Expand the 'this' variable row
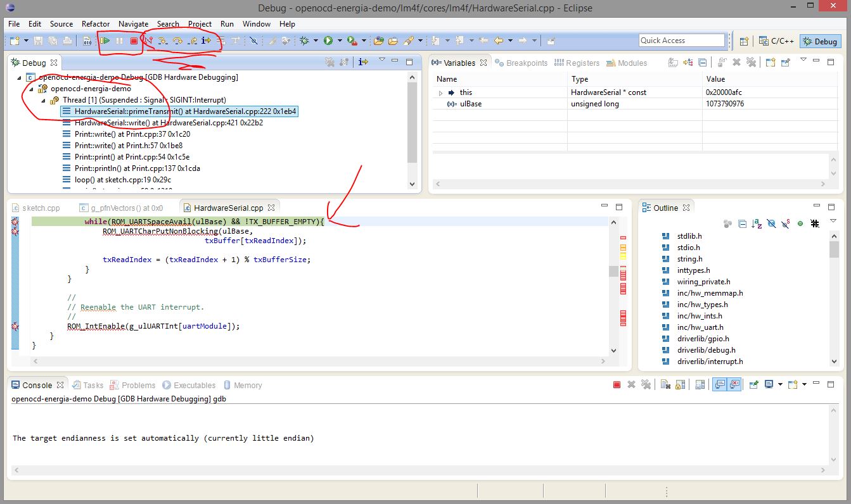The image size is (851, 504). (440, 92)
